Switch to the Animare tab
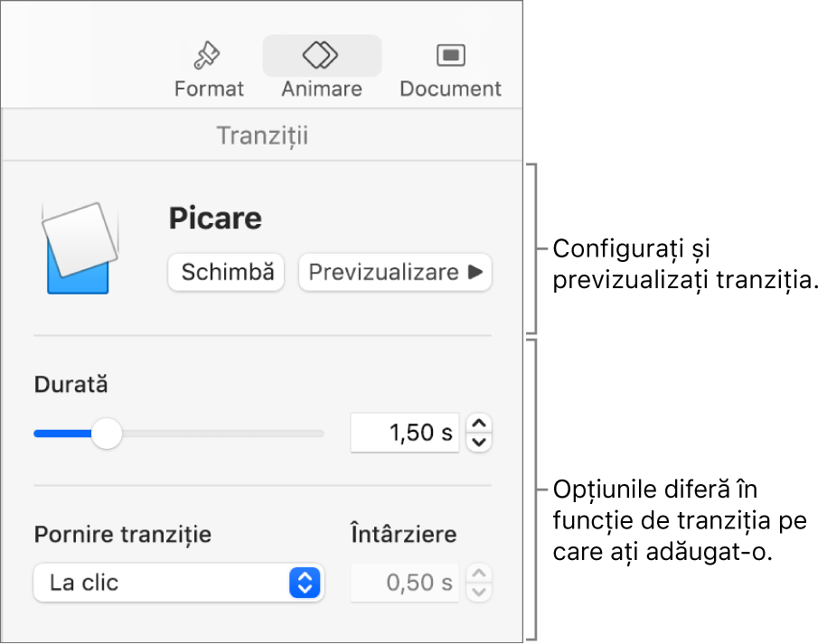Viewport: 827px width, 644px height. [x=322, y=68]
